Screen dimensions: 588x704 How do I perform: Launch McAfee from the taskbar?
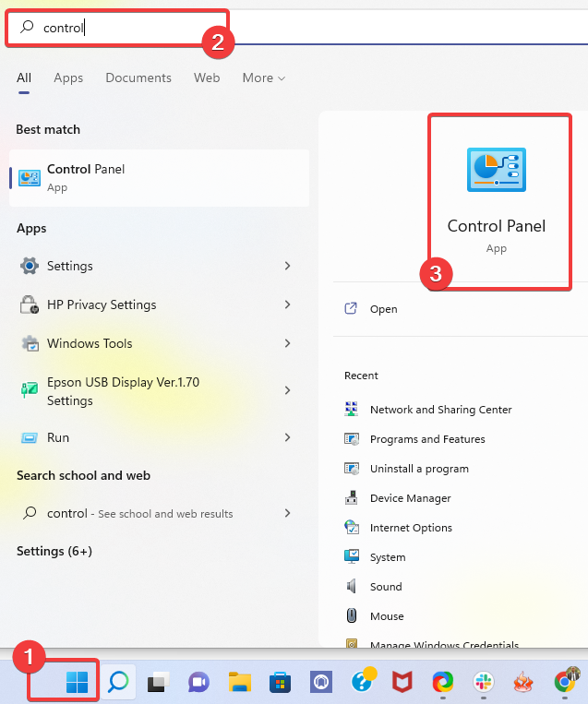(x=402, y=683)
